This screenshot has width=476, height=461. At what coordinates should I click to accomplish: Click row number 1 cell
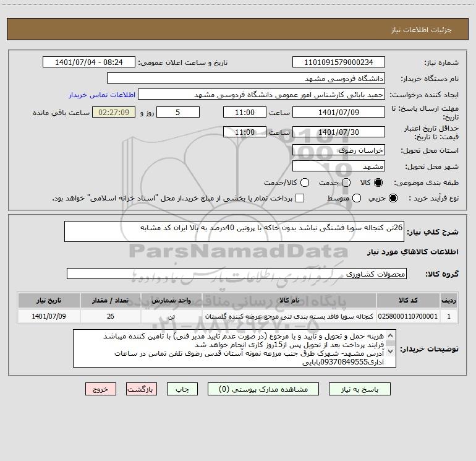(x=449, y=316)
